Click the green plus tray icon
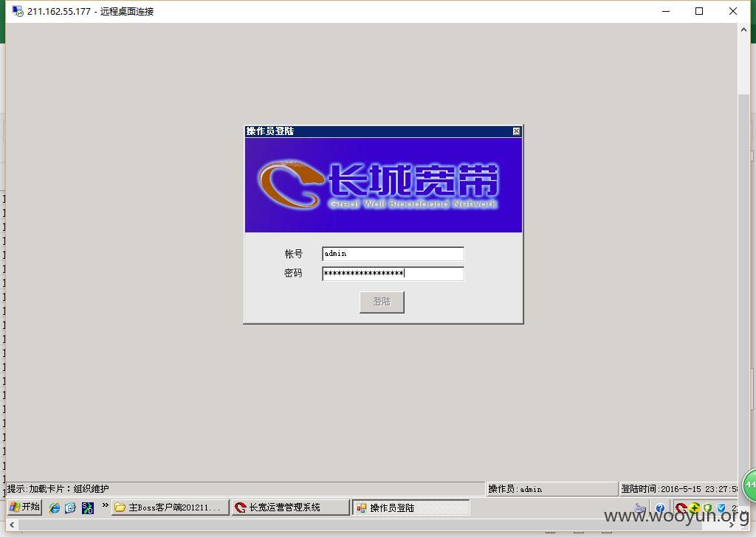756x537 pixels. 694,507
